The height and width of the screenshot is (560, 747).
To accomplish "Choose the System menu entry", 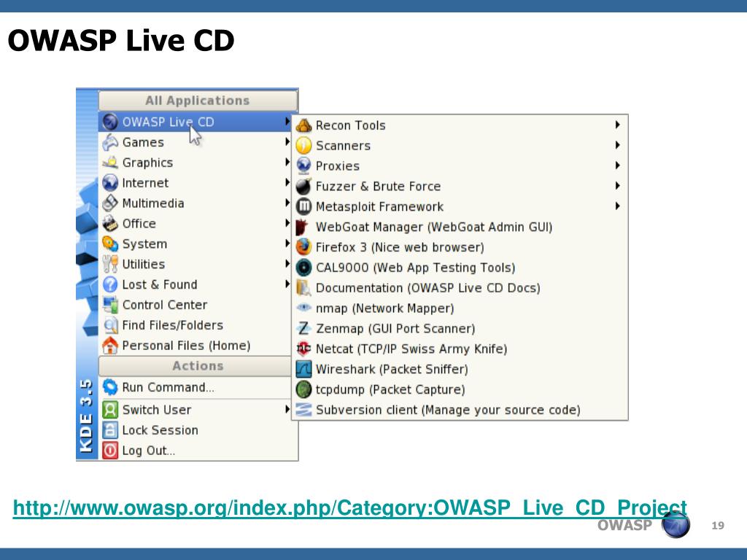I will 196,244.
